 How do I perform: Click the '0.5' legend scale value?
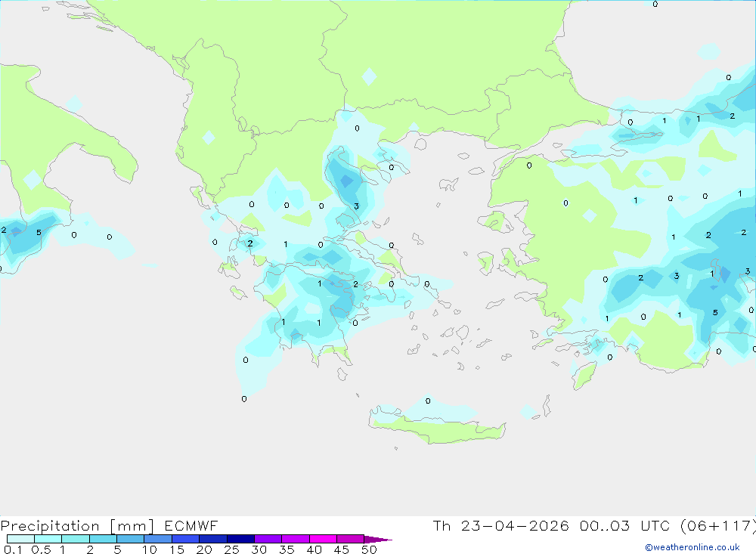[x=41, y=549]
